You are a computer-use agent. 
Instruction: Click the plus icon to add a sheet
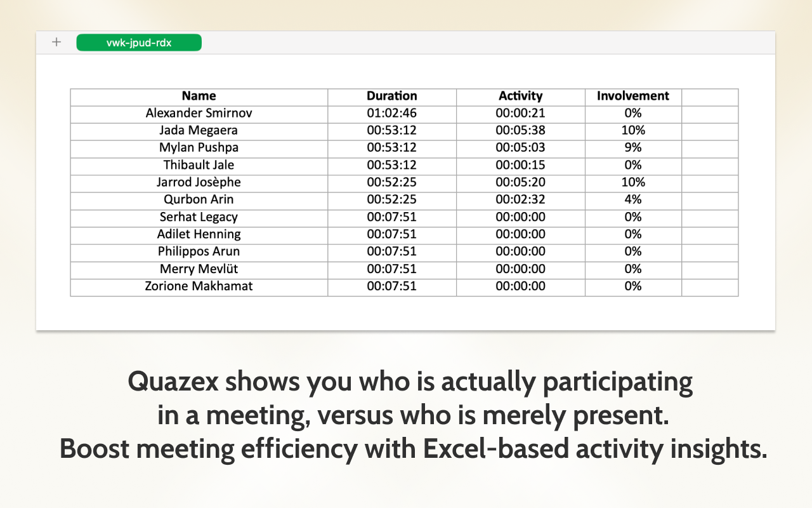coord(56,42)
